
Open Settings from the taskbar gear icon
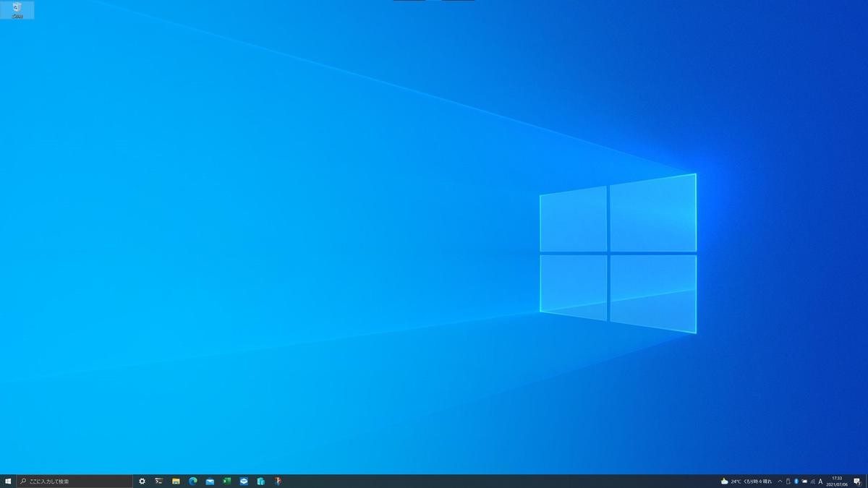coord(142,481)
